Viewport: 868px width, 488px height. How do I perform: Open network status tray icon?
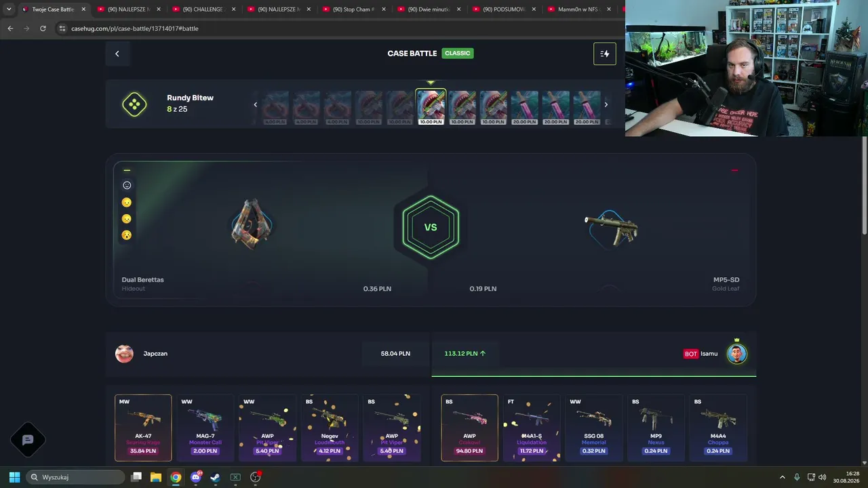point(811,477)
